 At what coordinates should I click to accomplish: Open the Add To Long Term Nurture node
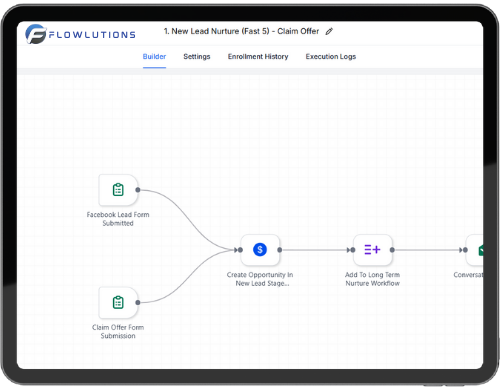[x=372, y=250]
